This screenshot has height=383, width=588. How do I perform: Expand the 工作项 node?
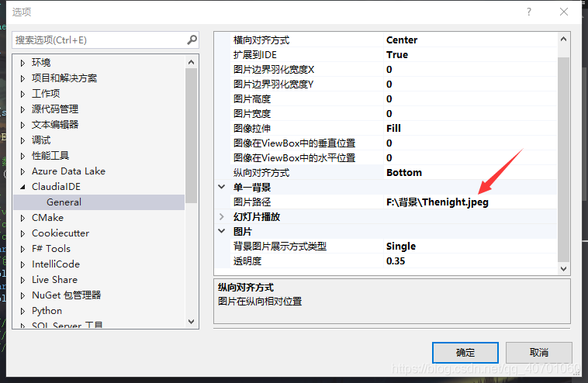click(x=22, y=94)
